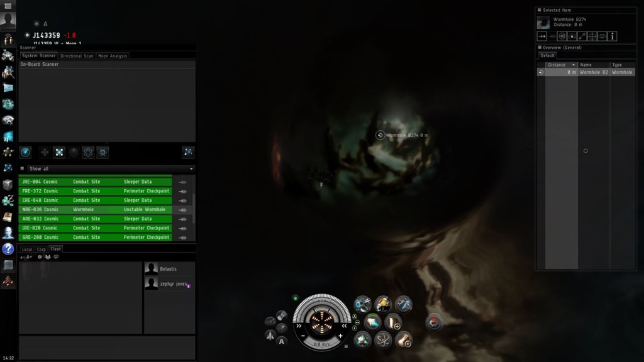This screenshot has height=362, width=644.
Task: Activate the atom-symbol module icon
Action: 383,340
